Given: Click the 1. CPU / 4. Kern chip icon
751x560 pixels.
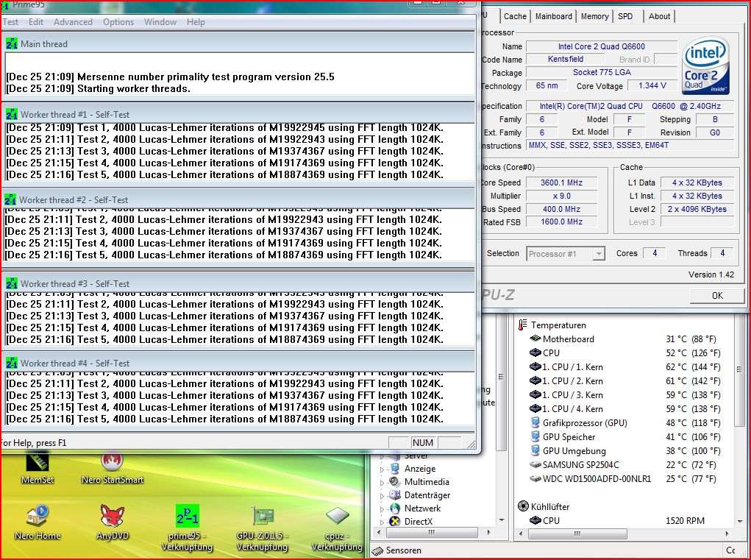Looking at the screenshot, I should (x=535, y=408).
